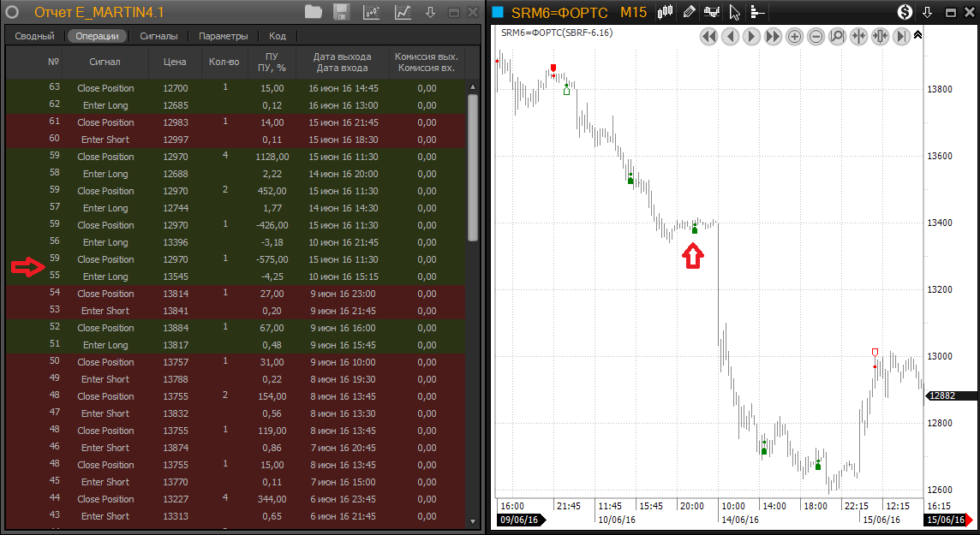Select the cursor pointer tool
This screenshot has width=980, height=535.
click(734, 12)
